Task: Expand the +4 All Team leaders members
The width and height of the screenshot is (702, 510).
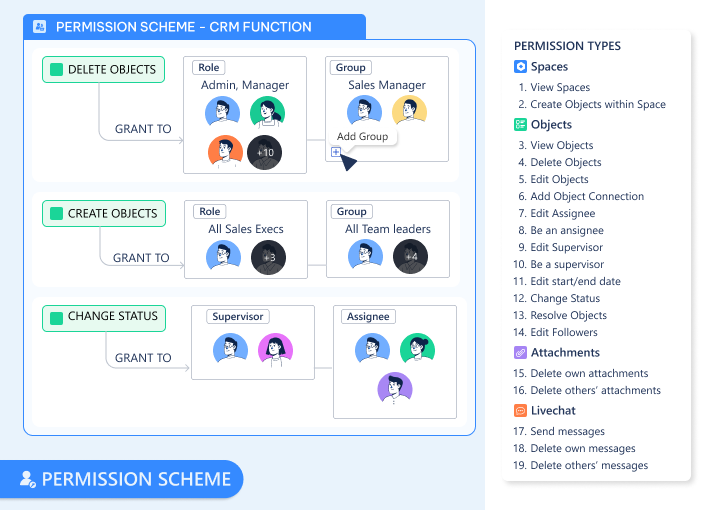Action: click(x=411, y=257)
